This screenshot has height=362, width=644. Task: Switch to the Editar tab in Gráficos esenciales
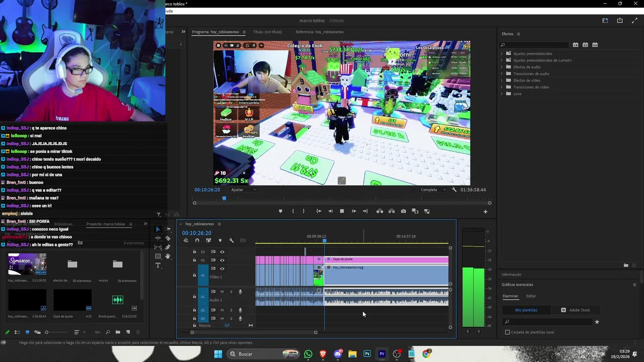[x=531, y=296]
